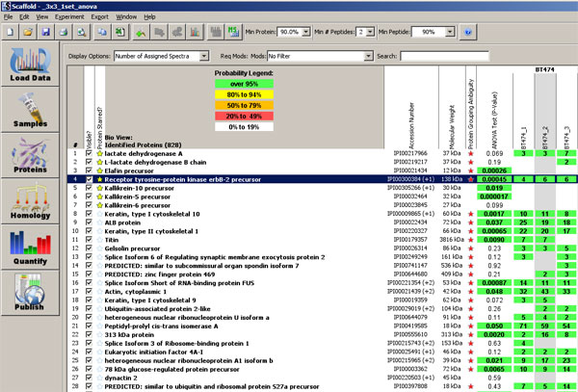Viewport: 578px width, 392px height.
Task: Click the blue help icon in toolbar
Action: coord(468,33)
